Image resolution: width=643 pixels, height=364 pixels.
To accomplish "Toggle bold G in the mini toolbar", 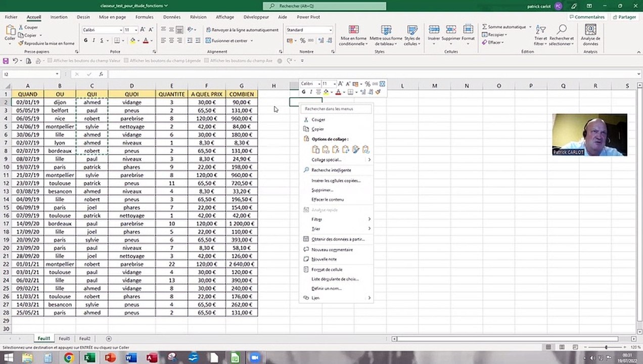I will click(x=304, y=92).
